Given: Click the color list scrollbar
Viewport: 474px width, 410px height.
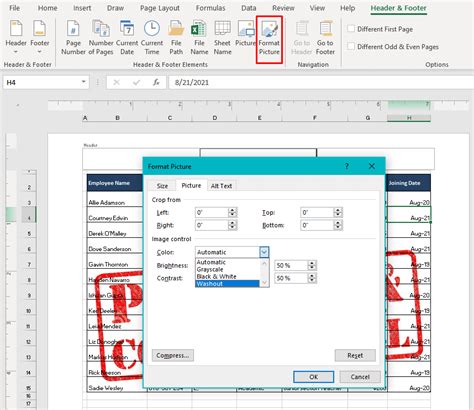Looking at the screenshot, I should coord(264,273).
